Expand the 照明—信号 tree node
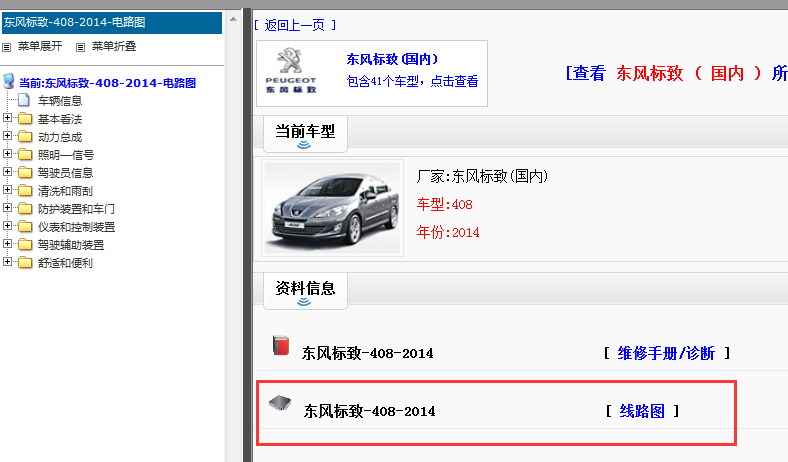 tap(8, 154)
